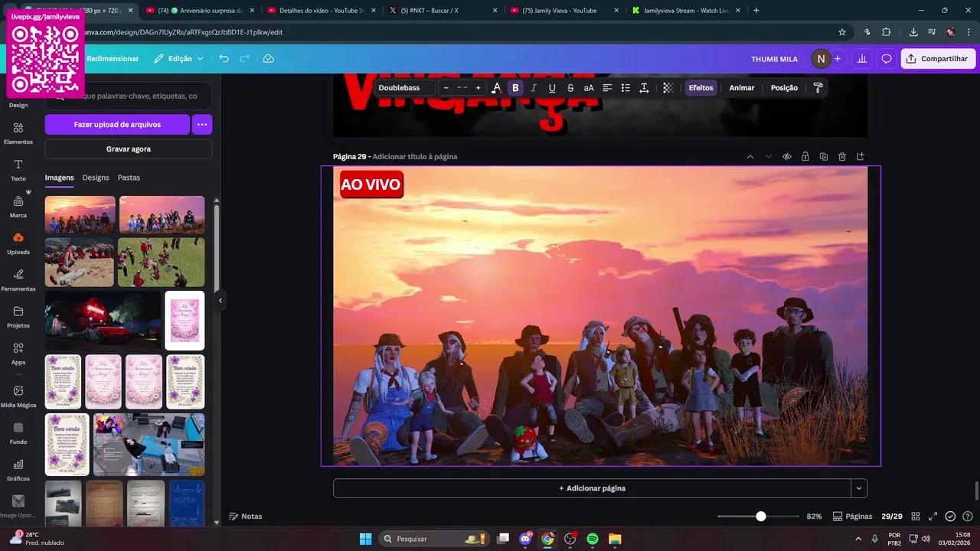The height and width of the screenshot is (551, 980).
Task: Click Redimensionar in the top bar
Action: coord(113,59)
